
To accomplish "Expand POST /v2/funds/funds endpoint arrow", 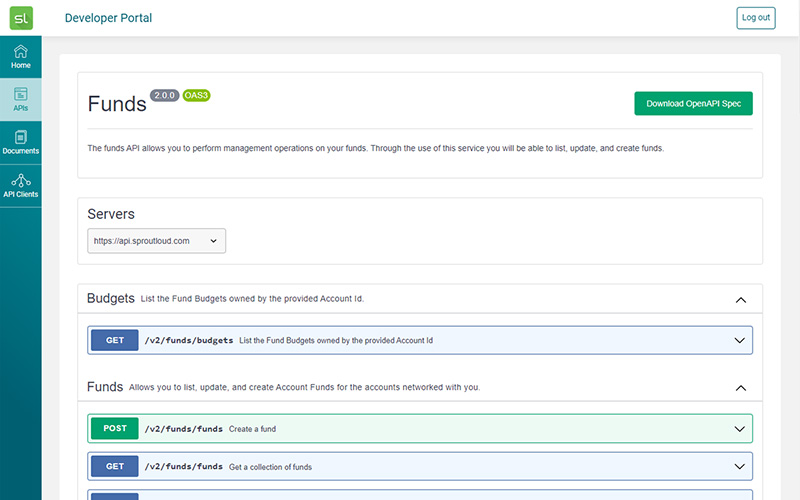I will [x=740, y=429].
